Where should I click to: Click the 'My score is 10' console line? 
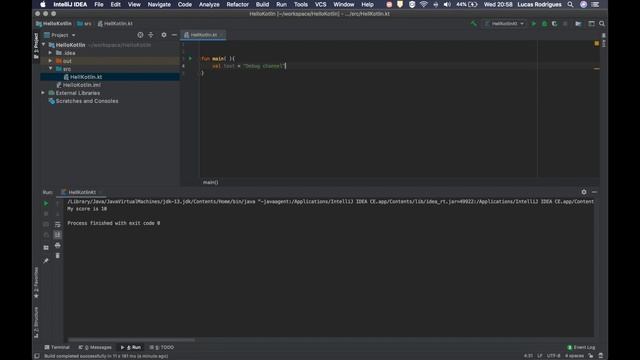tap(87, 209)
